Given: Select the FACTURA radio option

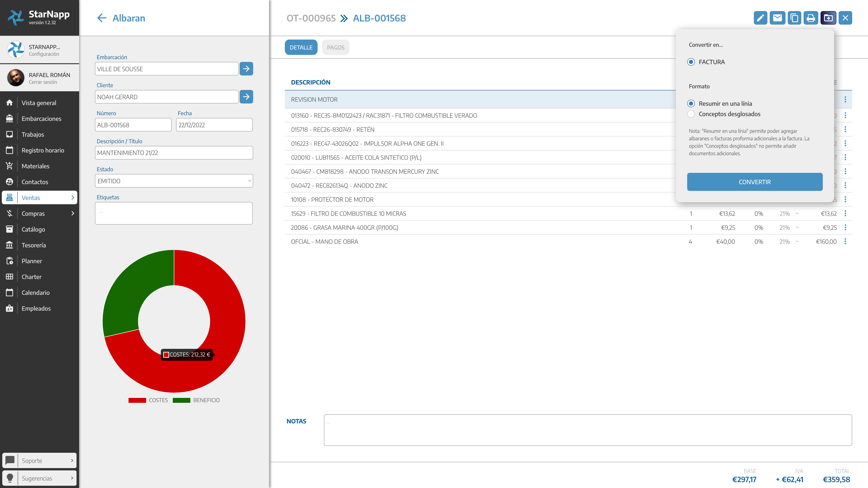Looking at the screenshot, I should pyautogui.click(x=691, y=62).
